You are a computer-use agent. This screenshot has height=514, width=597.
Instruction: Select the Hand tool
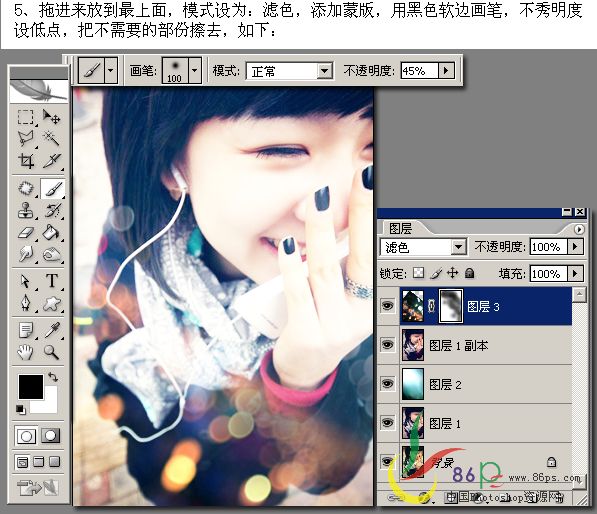(26, 352)
